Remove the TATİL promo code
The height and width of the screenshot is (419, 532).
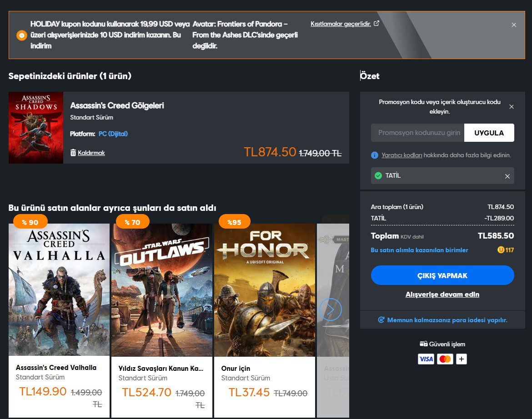coord(507,176)
